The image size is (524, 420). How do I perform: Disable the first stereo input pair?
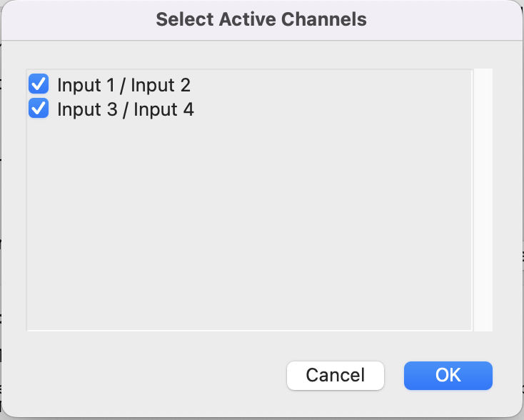pos(39,84)
